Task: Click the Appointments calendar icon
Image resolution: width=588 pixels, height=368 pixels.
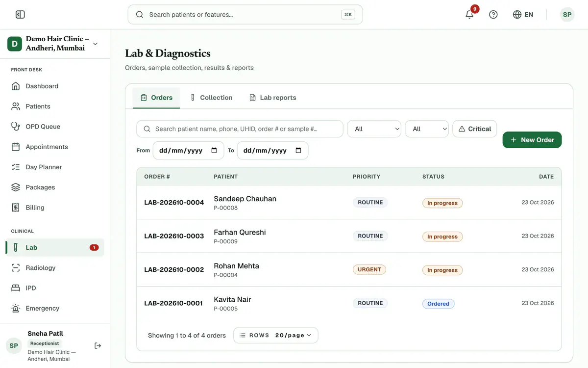Action: [16, 147]
